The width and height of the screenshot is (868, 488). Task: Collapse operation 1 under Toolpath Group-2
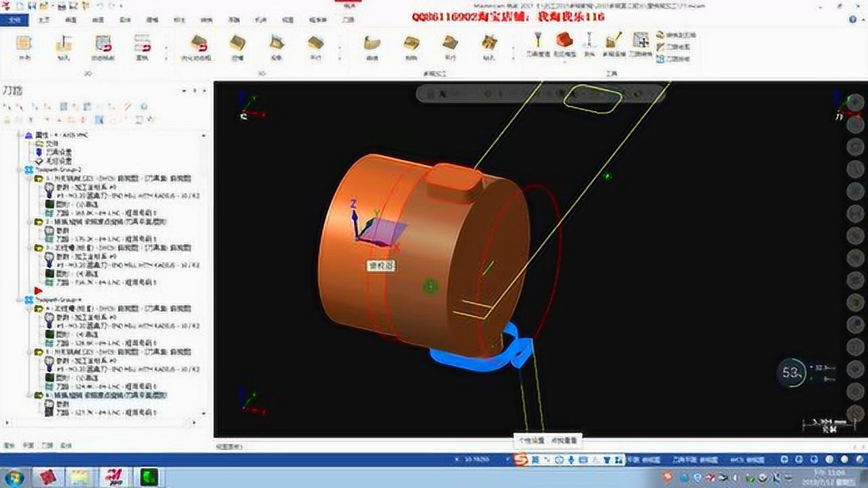coord(29,178)
